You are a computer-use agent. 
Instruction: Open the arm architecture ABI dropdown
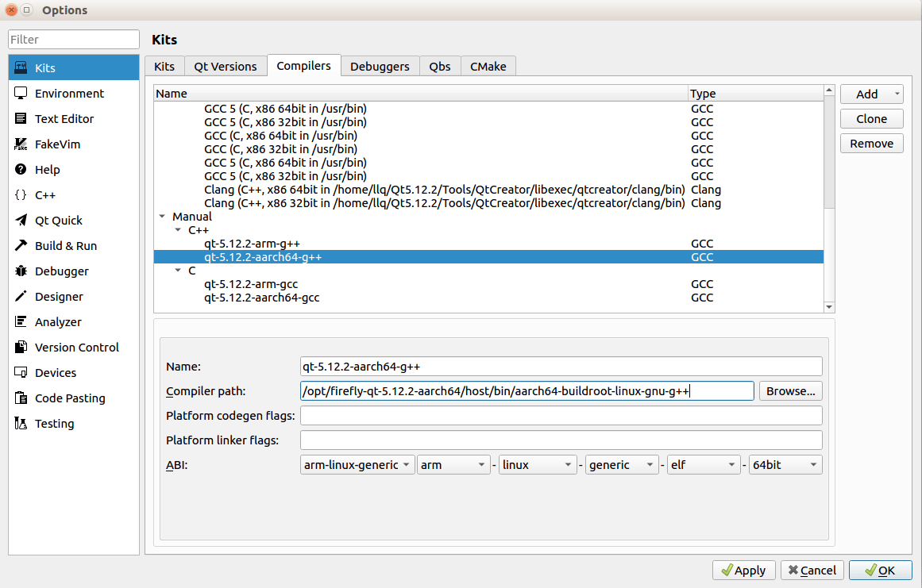[x=453, y=465]
